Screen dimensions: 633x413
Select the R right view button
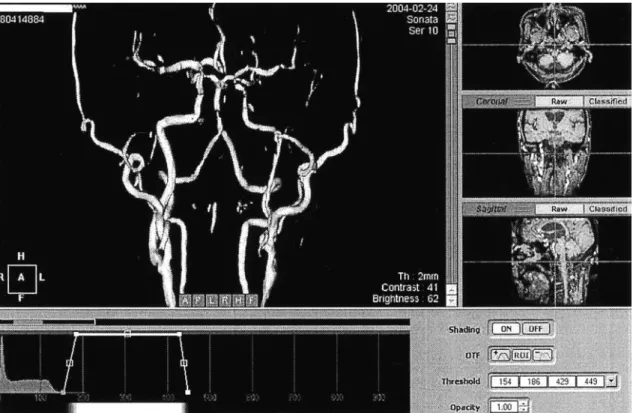225,300
